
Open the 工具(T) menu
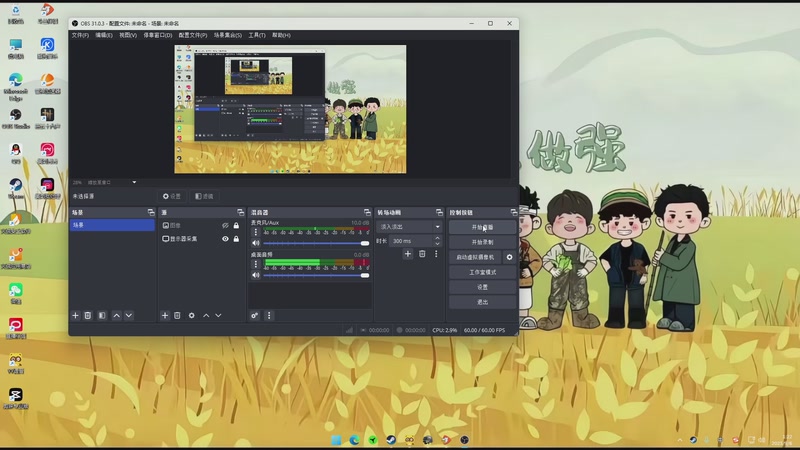tap(257, 35)
